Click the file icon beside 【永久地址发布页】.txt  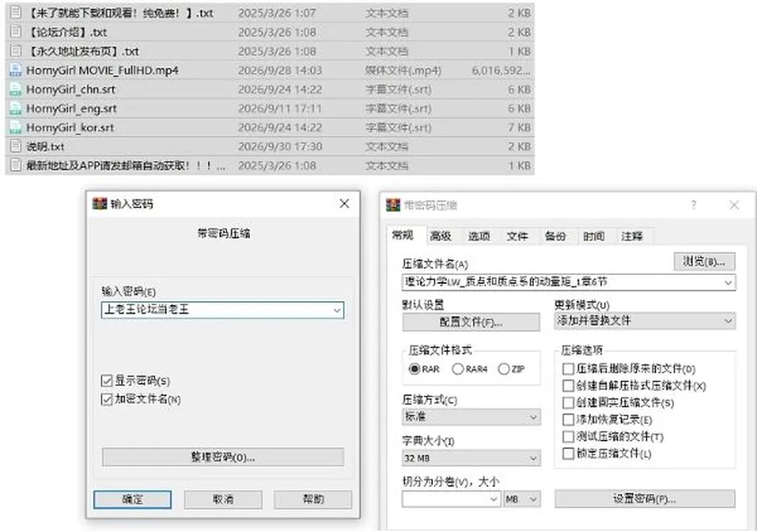tap(16, 50)
